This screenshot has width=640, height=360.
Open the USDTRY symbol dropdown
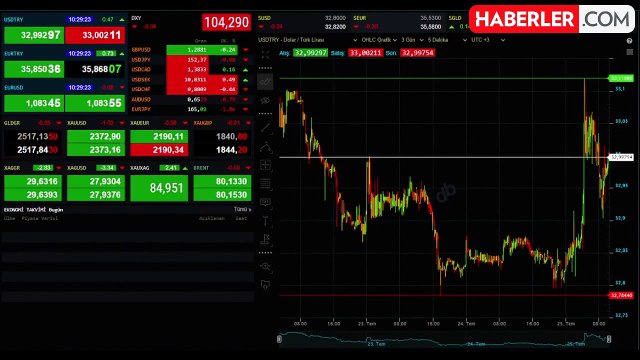click(x=308, y=40)
